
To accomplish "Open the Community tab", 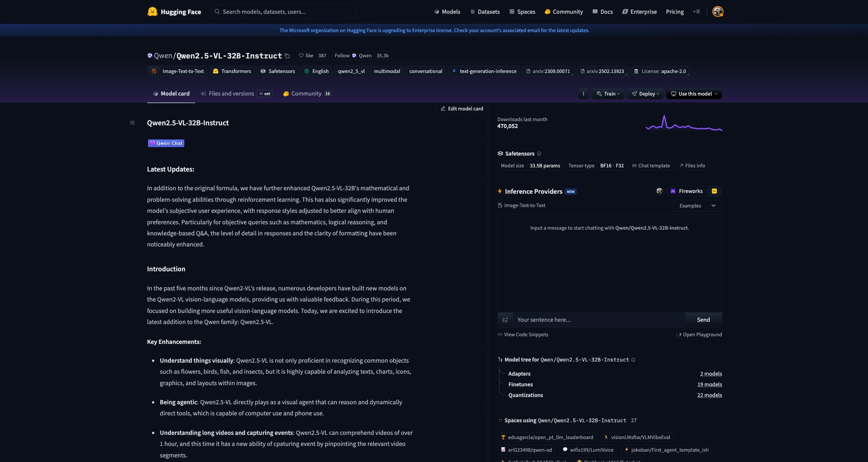I will click(306, 94).
